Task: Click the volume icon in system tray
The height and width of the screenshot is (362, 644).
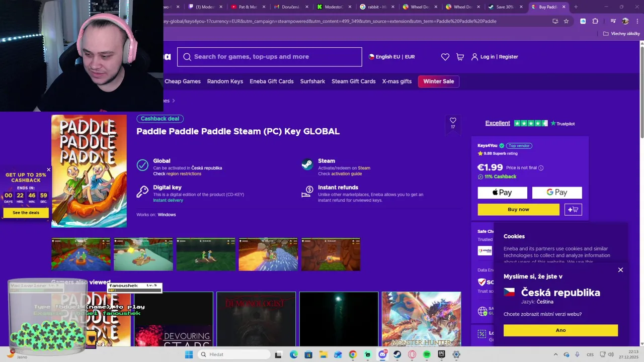Action: pos(612,354)
